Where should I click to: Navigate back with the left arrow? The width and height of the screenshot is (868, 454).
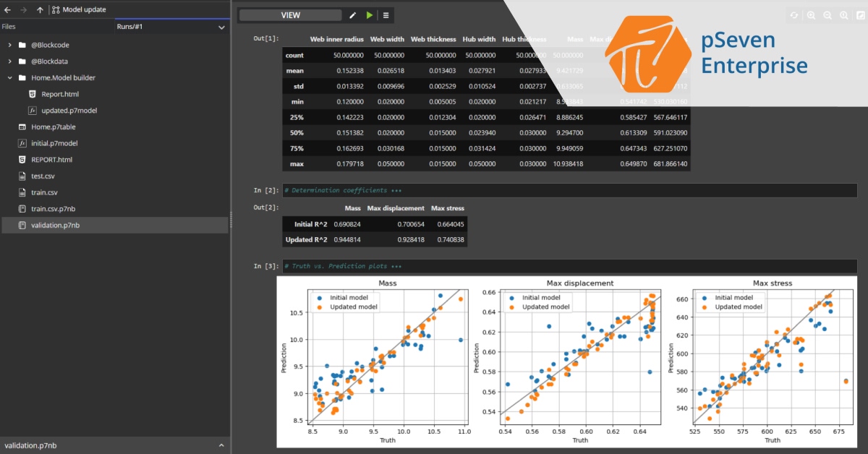click(x=7, y=9)
